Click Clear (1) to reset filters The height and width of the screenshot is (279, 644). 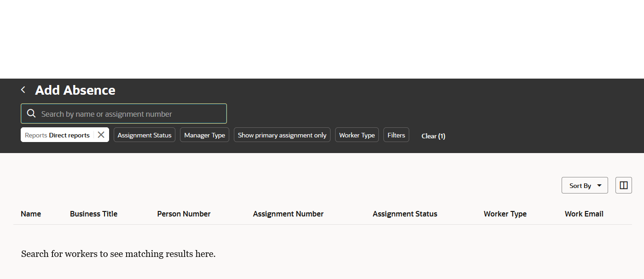pyautogui.click(x=433, y=136)
